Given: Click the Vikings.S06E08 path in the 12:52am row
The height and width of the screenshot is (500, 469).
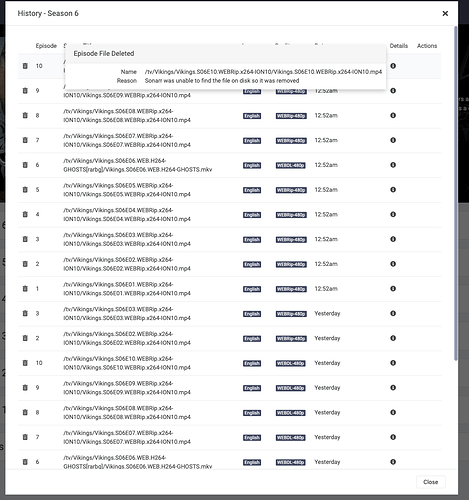Looking at the screenshot, I should point(127,115).
